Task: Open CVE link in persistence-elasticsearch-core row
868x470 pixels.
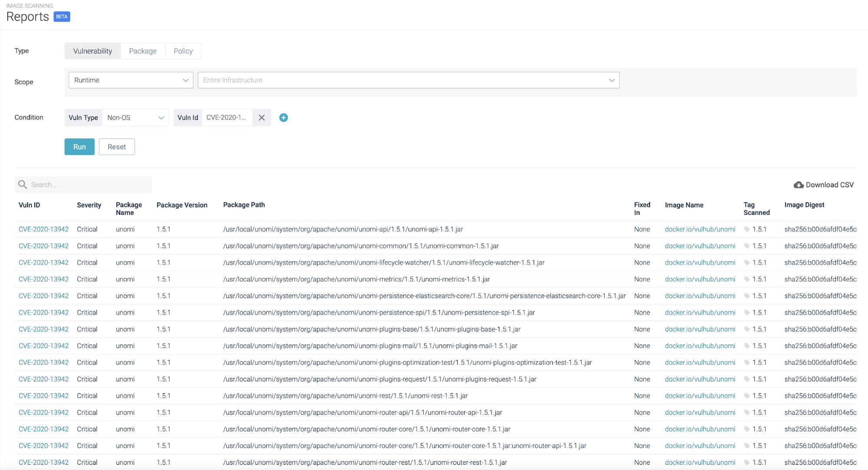Action: pos(43,296)
